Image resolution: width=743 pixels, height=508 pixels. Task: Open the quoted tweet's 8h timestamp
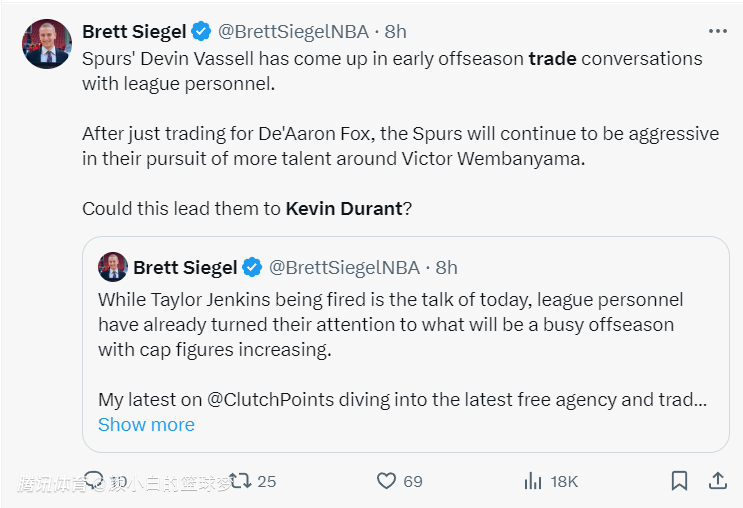(x=446, y=267)
